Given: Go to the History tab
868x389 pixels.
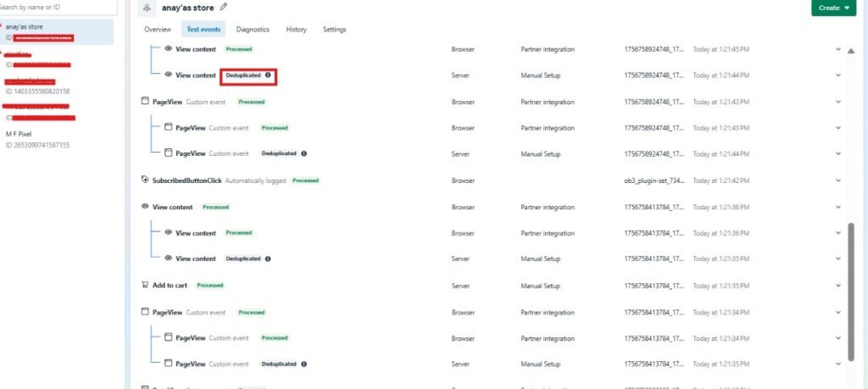Looking at the screenshot, I should click(297, 30).
